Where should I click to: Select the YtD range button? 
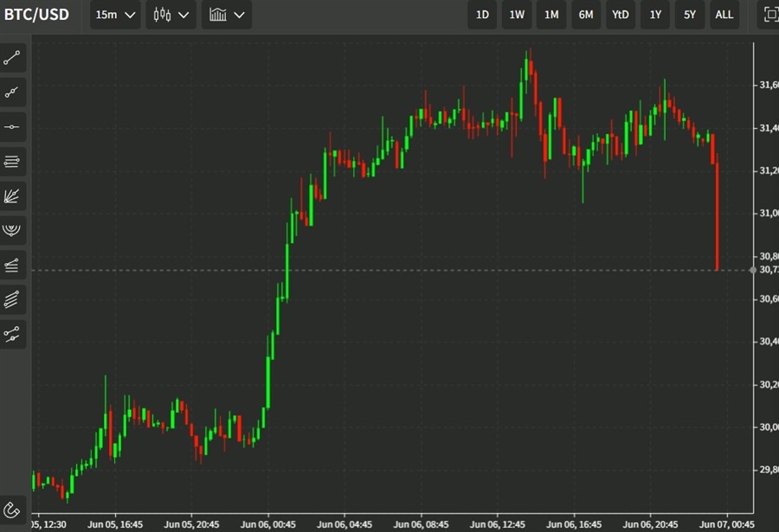point(621,15)
